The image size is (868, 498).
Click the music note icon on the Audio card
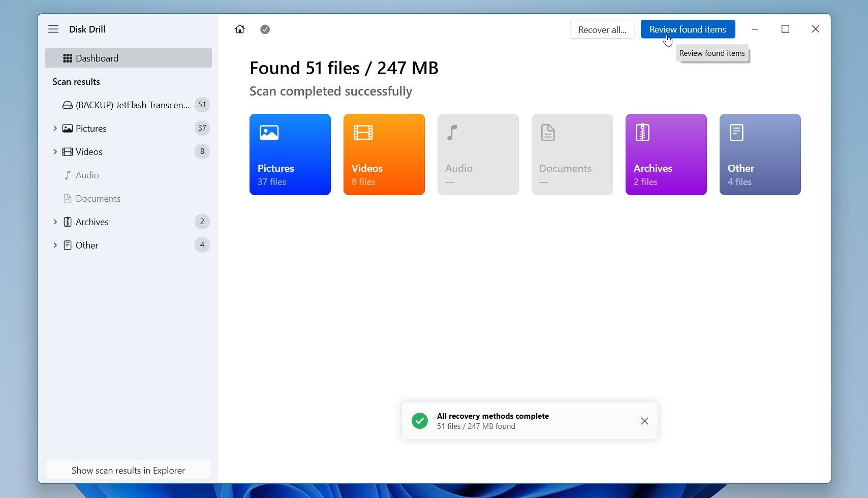click(452, 133)
